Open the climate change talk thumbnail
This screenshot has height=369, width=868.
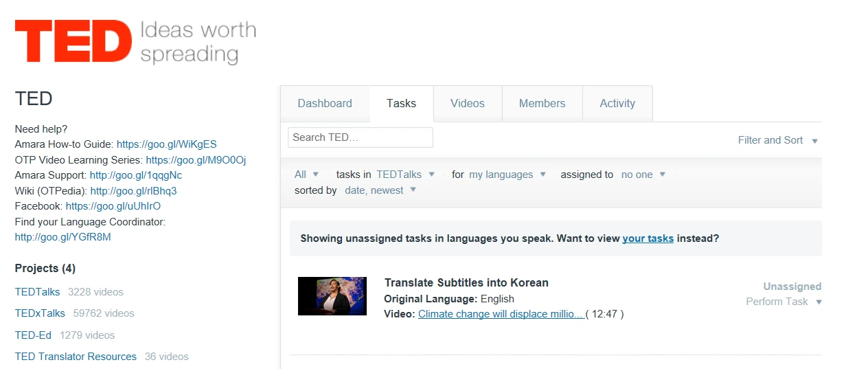(x=332, y=296)
